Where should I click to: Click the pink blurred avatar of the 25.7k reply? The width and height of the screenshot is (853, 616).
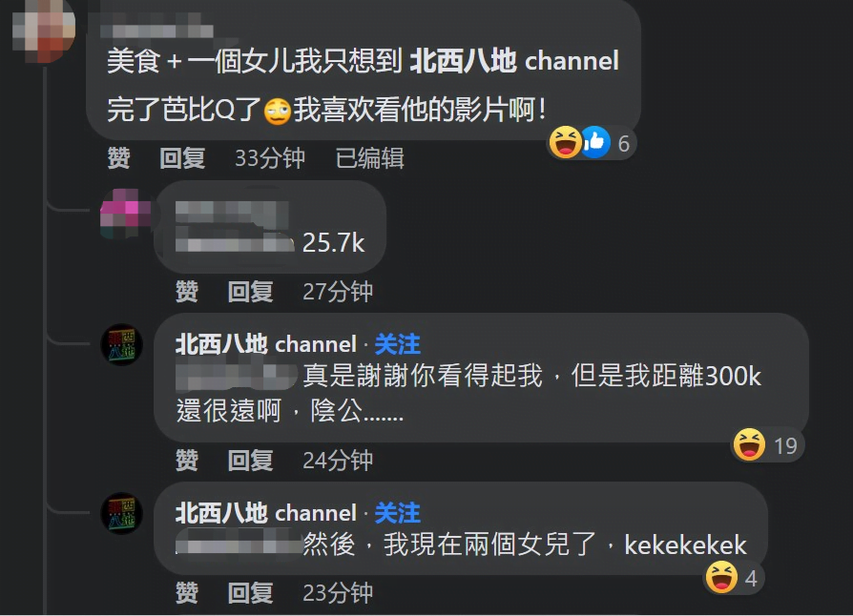pos(125,214)
